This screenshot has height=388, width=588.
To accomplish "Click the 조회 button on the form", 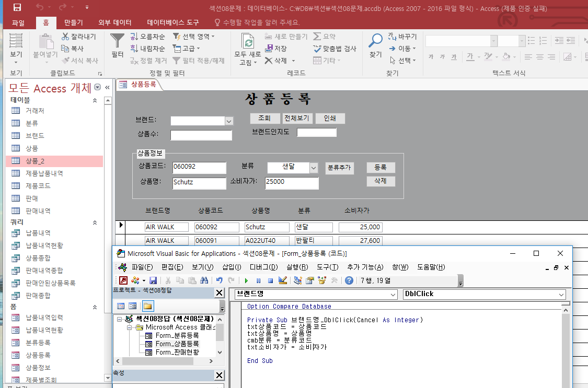I will click(x=264, y=119).
